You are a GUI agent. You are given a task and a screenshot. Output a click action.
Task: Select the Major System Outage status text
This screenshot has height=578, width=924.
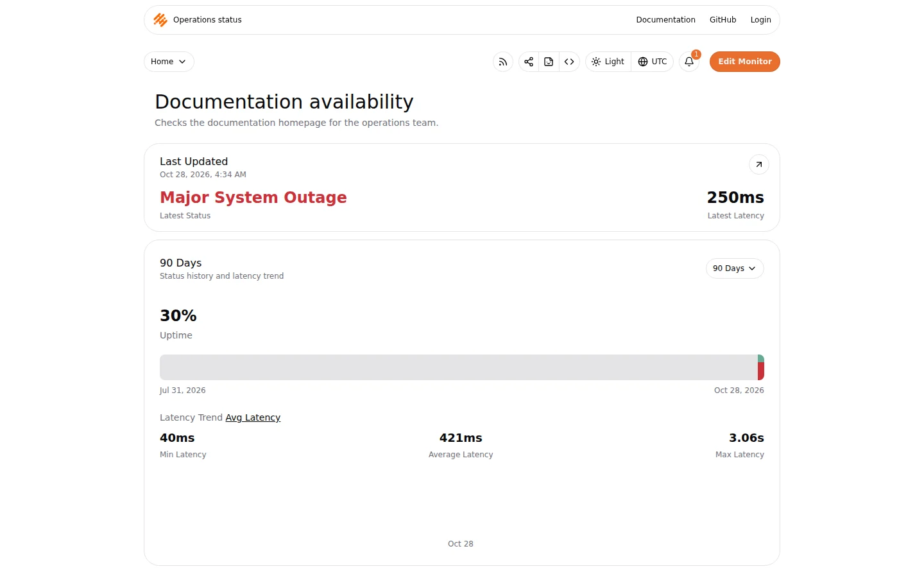[253, 197]
